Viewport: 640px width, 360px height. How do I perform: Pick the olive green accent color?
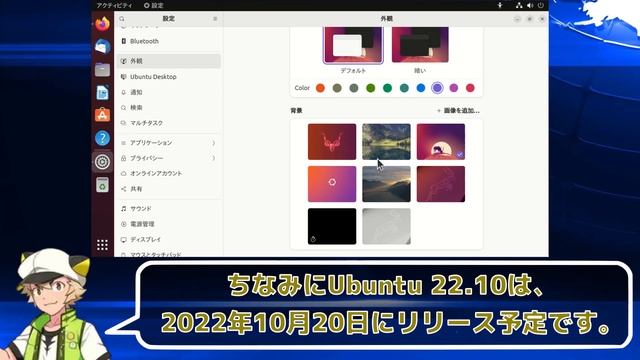tap(371, 88)
